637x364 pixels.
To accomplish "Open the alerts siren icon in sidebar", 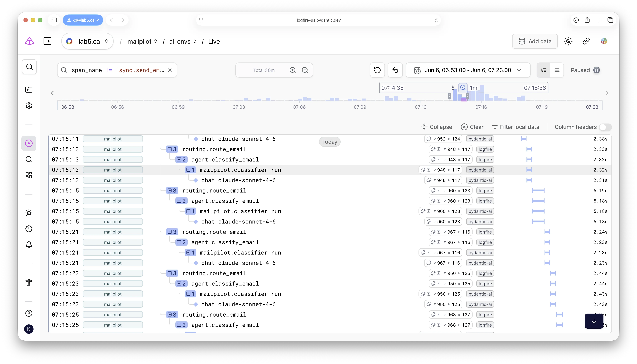I will (x=29, y=213).
